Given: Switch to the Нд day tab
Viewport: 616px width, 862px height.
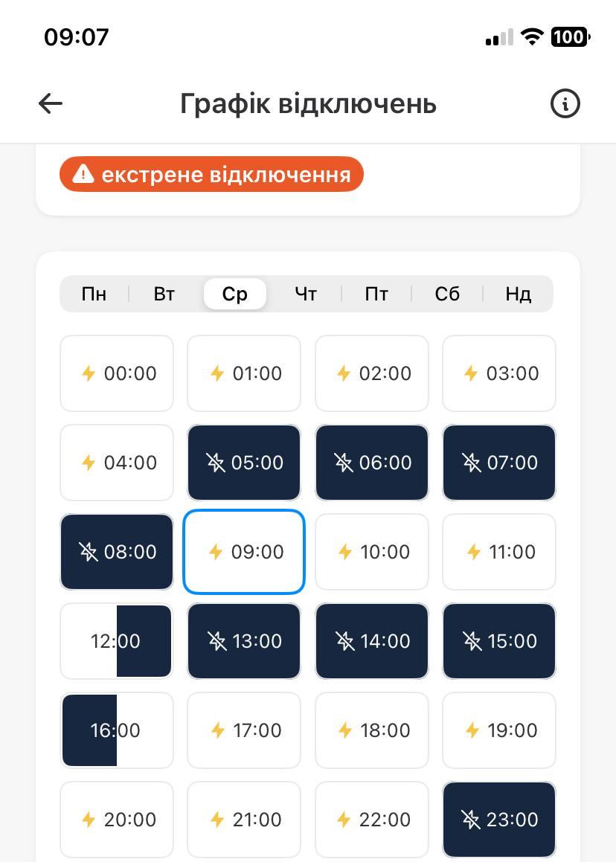Looking at the screenshot, I should 518,294.
